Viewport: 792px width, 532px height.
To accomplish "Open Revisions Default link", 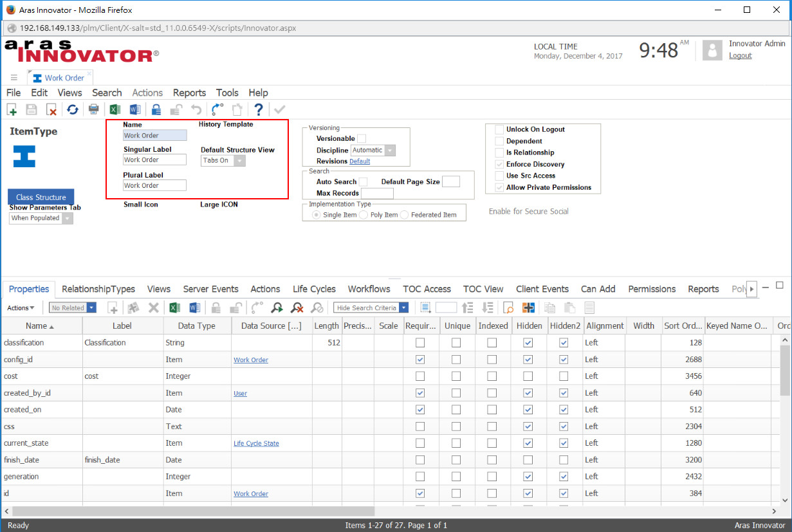I will (360, 161).
